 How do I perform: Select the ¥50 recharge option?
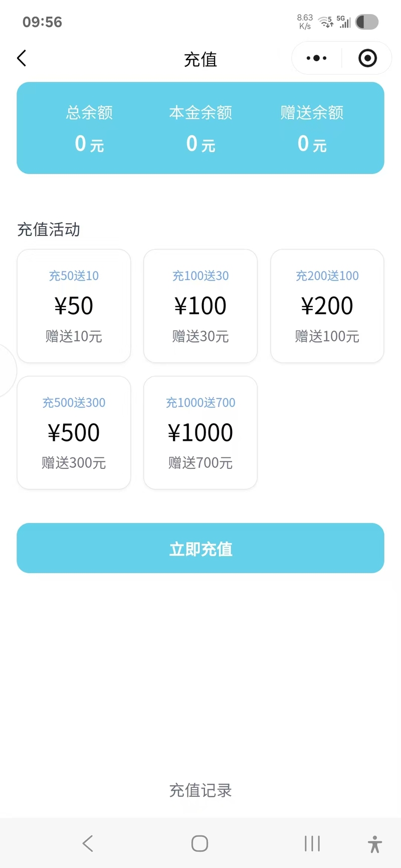(74, 306)
